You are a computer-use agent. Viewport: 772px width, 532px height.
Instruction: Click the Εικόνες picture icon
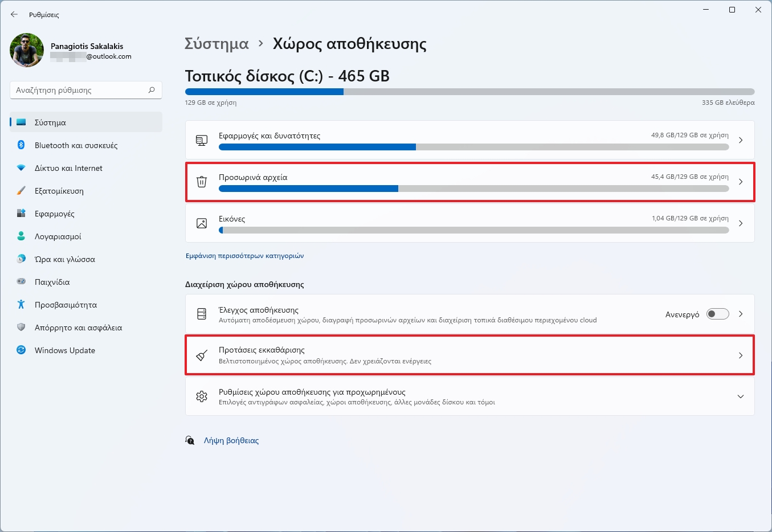[x=202, y=223]
